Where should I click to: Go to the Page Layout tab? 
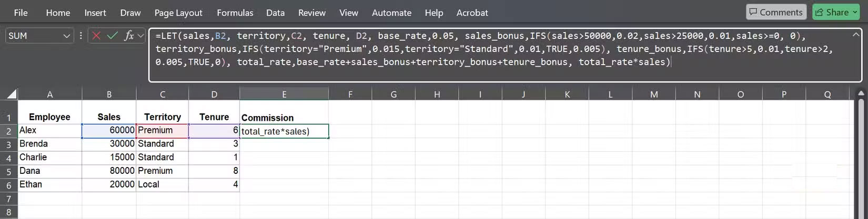(178, 13)
